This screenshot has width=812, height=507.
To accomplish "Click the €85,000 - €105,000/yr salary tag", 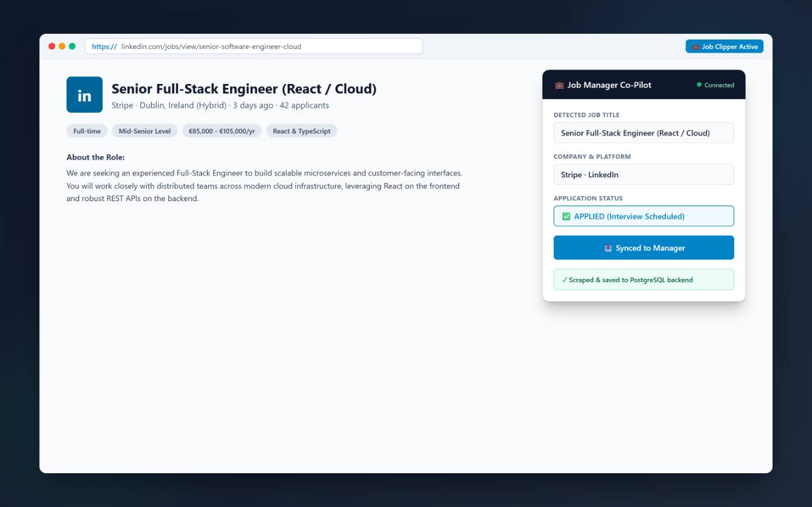I will tap(221, 131).
